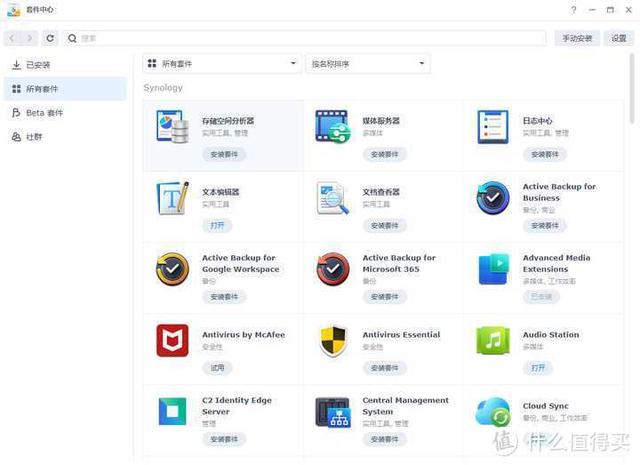Install Antivirus Essential package
The height and width of the screenshot is (465, 640).
tap(384, 368)
